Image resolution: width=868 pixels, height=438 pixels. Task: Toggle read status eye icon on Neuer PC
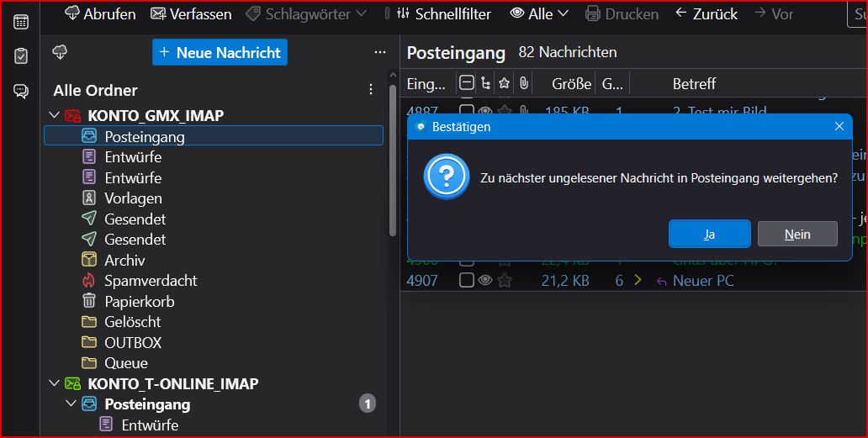[485, 281]
